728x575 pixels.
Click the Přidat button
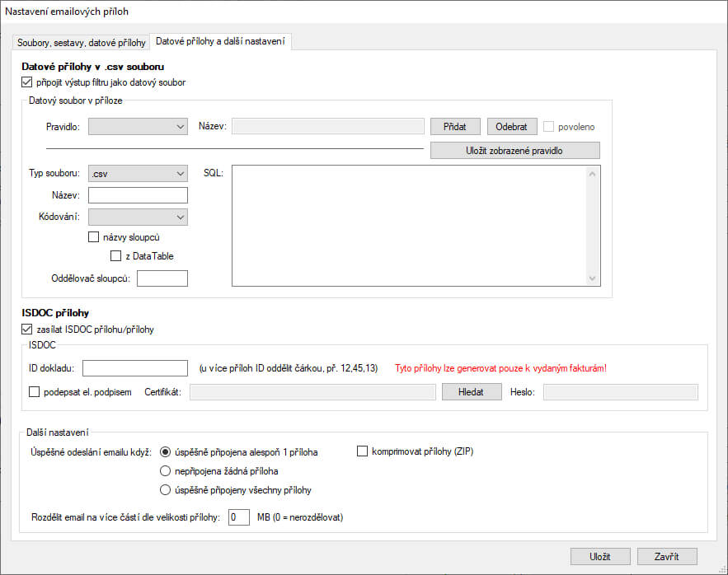click(454, 127)
